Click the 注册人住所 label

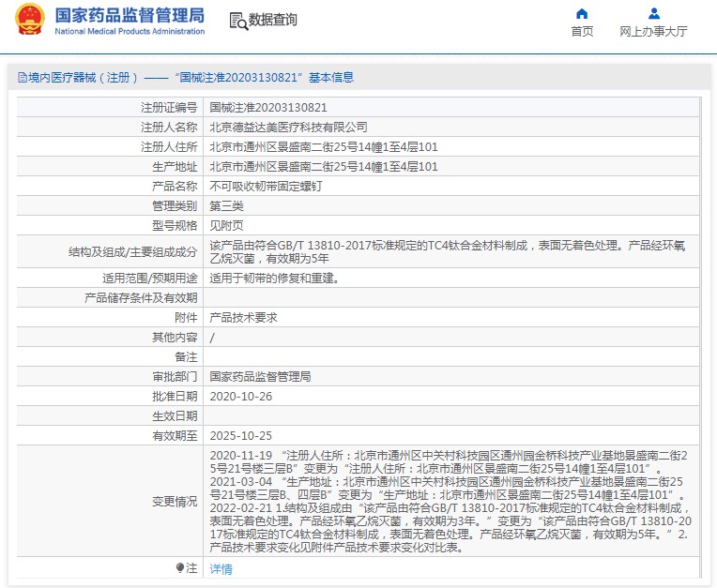pos(169,146)
